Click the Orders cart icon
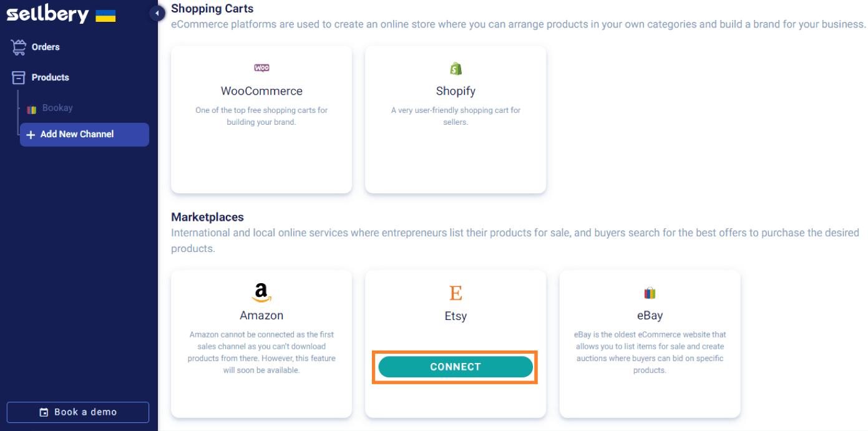 tap(19, 47)
